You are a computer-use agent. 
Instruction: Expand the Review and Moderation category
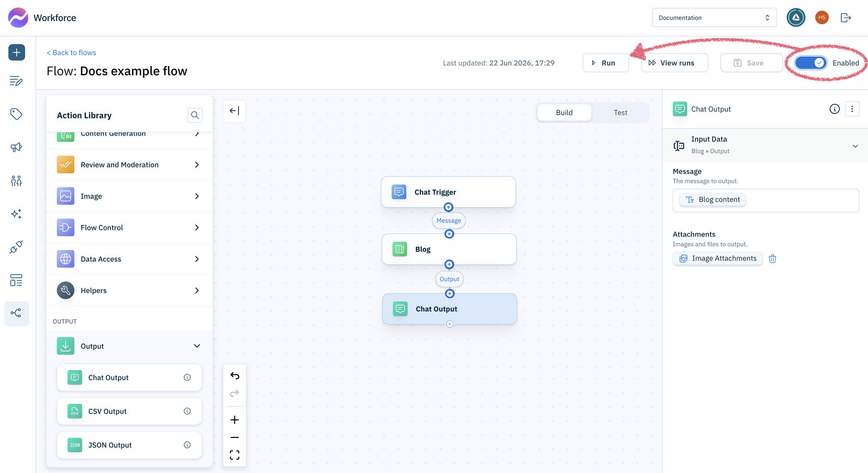(x=129, y=165)
